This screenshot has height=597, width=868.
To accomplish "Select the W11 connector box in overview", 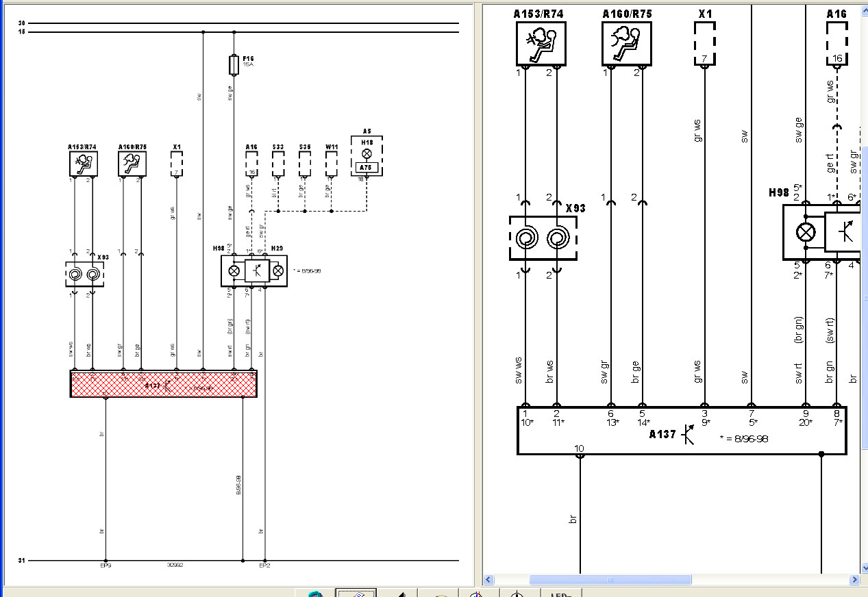I will pyautogui.click(x=332, y=164).
